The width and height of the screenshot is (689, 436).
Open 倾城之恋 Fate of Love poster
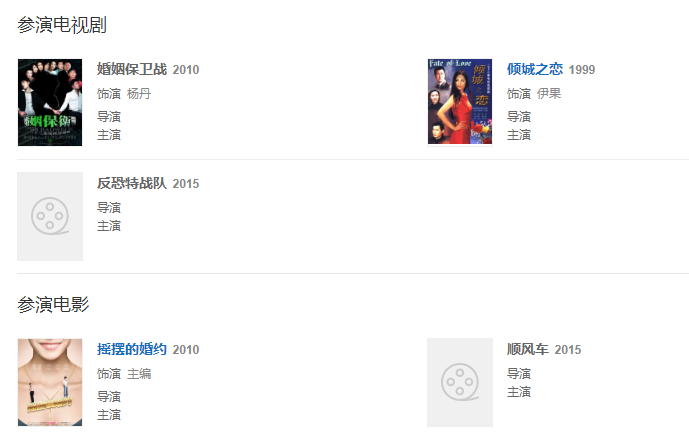[460, 102]
